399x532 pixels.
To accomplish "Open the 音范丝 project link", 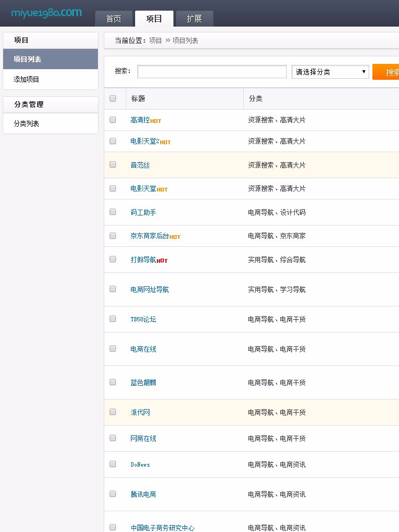I will tap(140, 165).
